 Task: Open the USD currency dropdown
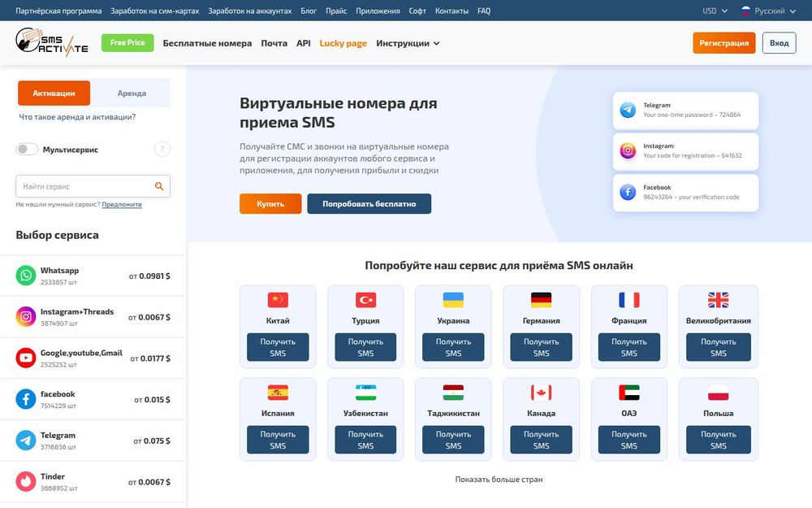[x=715, y=11]
